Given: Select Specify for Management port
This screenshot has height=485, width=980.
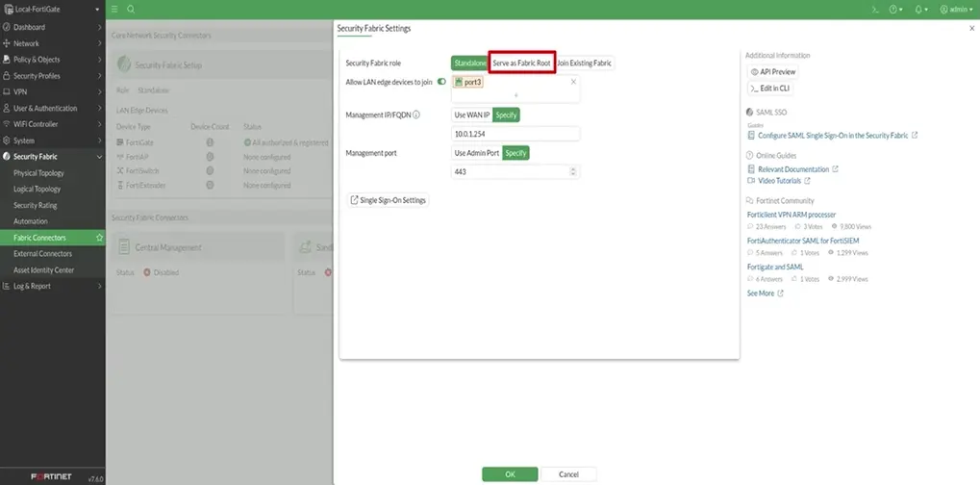Looking at the screenshot, I should (x=516, y=153).
